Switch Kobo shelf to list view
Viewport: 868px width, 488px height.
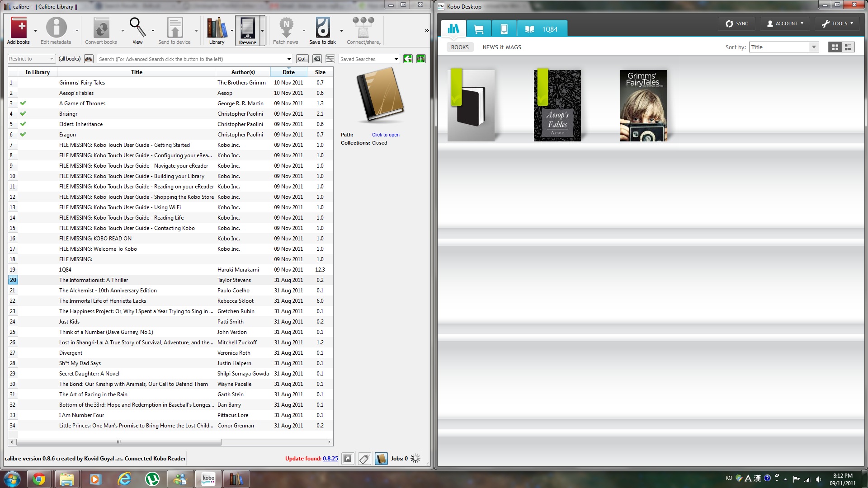point(848,47)
